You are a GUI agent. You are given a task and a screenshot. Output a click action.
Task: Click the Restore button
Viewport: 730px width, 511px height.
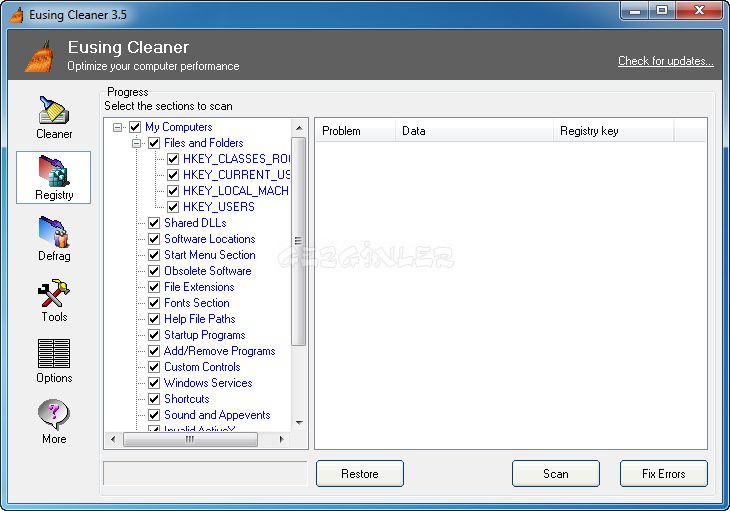click(x=360, y=474)
